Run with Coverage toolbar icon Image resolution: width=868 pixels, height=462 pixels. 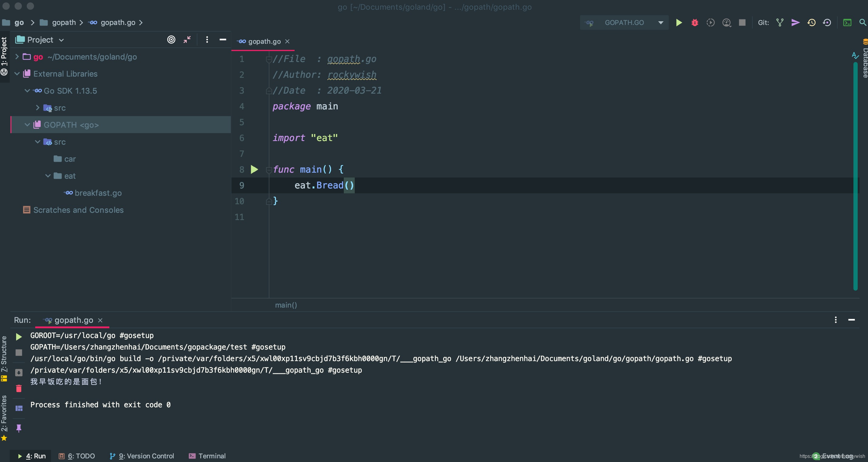(x=710, y=22)
